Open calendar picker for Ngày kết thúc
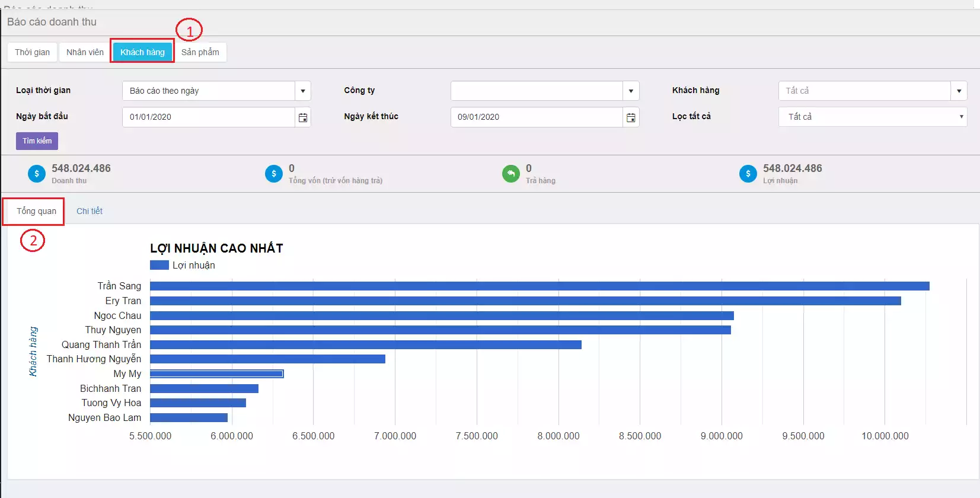980x498 pixels. (631, 117)
